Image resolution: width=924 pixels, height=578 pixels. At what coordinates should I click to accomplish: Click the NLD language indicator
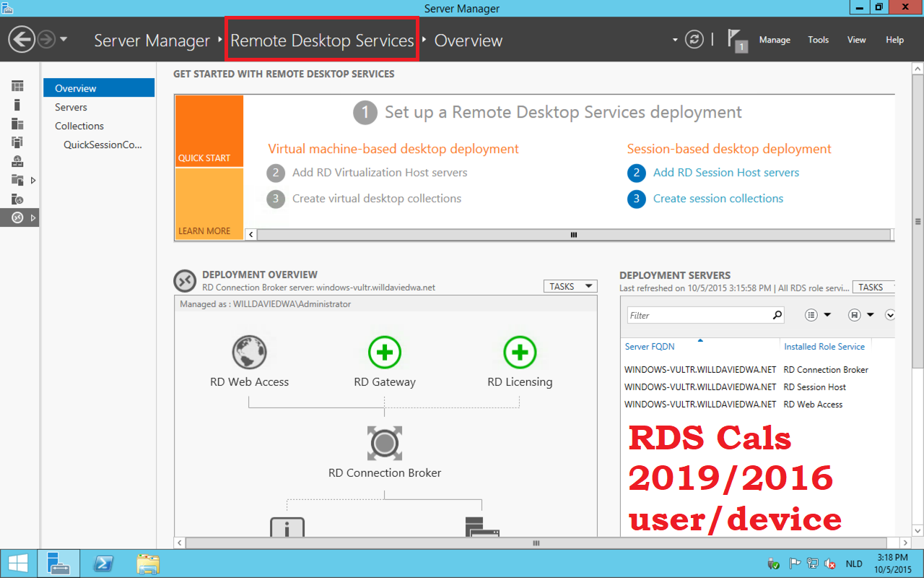click(854, 564)
